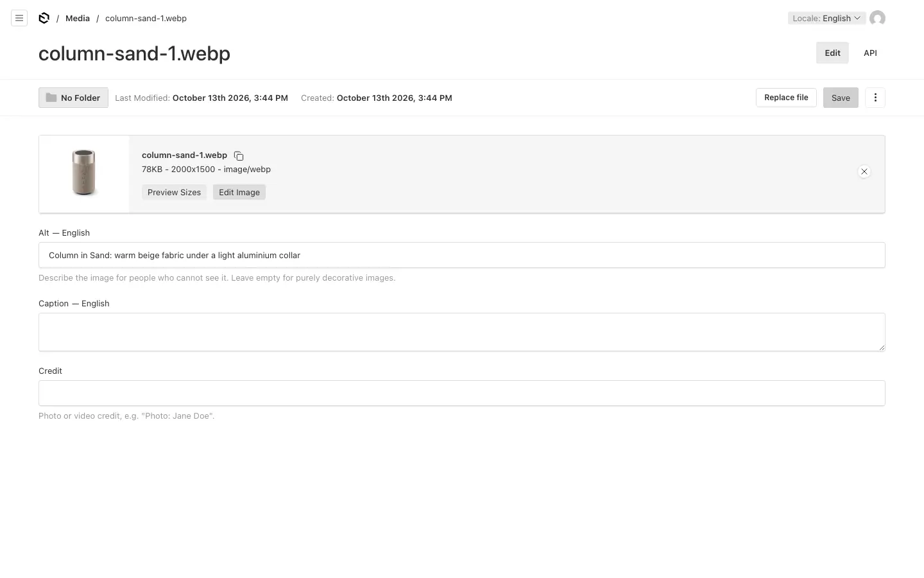924x578 pixels.
Task: Click the "Photo: Jane Doe" credit hint
Action: (x=126, y=416)
